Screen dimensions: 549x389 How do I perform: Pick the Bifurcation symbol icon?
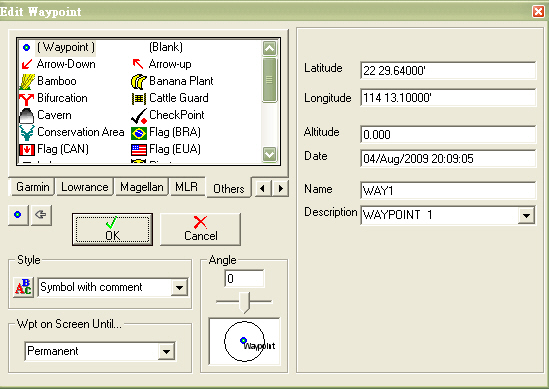click(x=27, y=98)
